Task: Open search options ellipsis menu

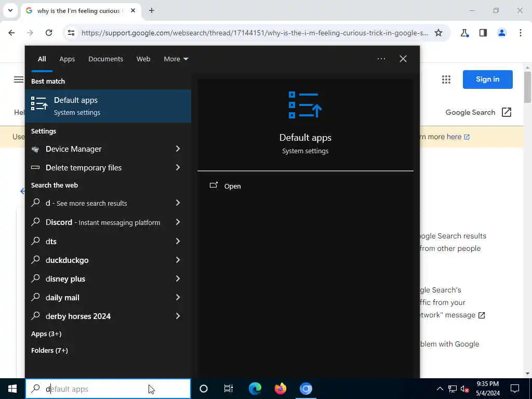Action: (x=381, y=59)
